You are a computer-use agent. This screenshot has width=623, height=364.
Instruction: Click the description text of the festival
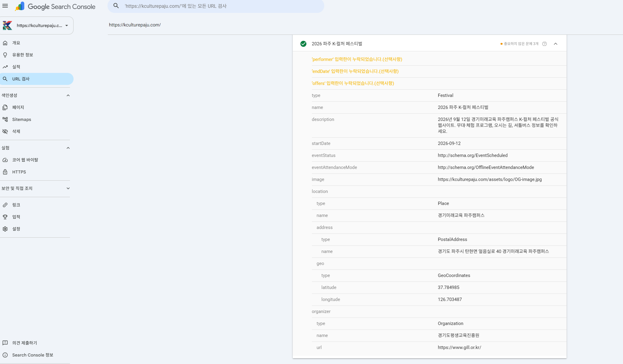(498, 125)
